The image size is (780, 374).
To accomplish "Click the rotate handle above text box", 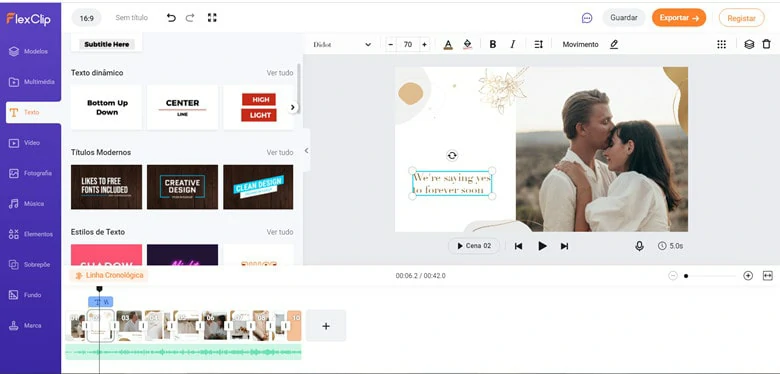I will (452, 156).
